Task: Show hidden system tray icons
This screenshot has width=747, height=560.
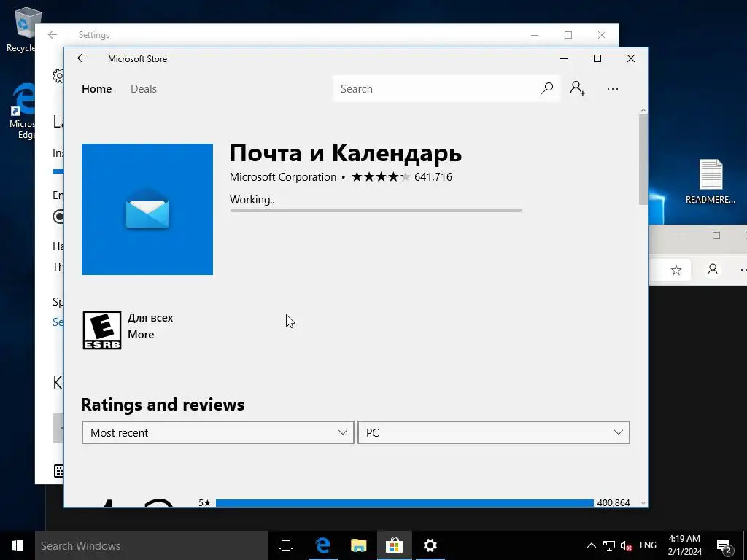Action: [591, 545]
